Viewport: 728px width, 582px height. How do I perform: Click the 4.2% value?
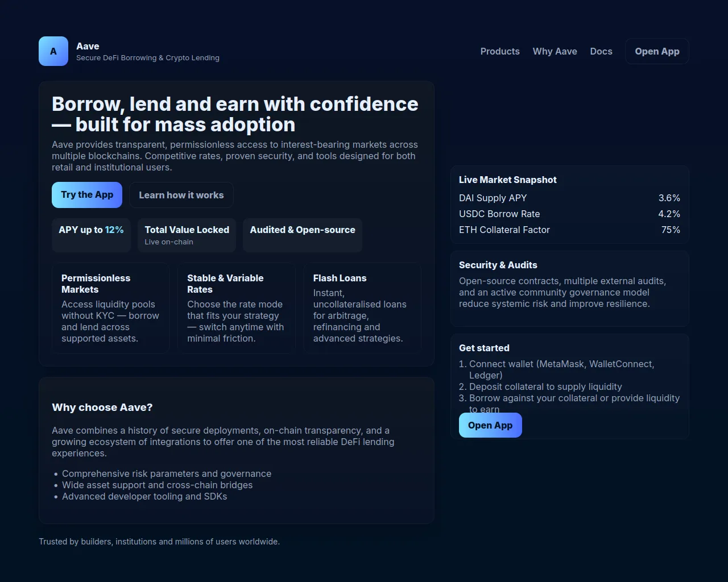669,214
